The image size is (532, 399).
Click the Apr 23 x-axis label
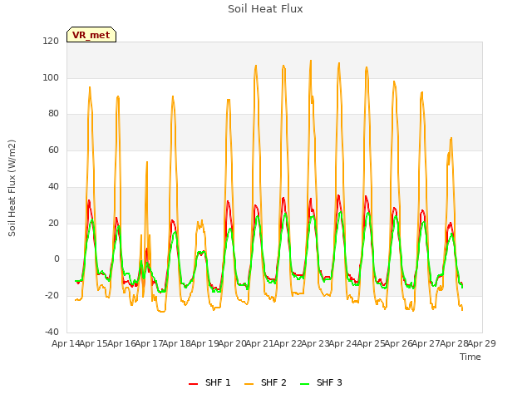[315, 343]
